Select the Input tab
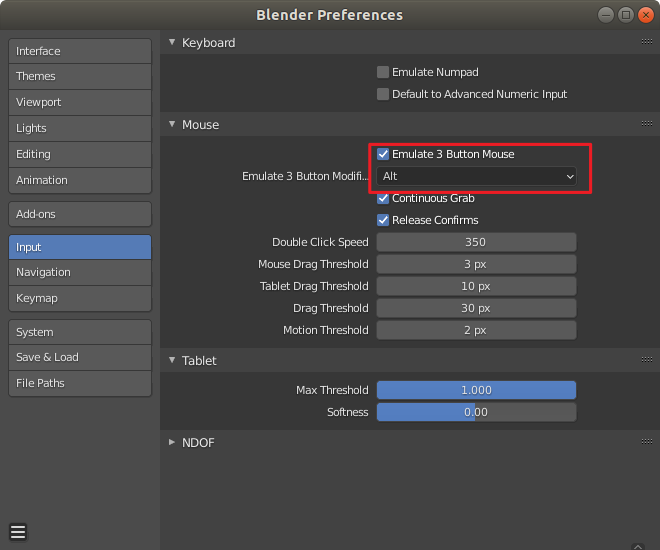The width and height of the screenshot is (660, 550). (80, 247)
